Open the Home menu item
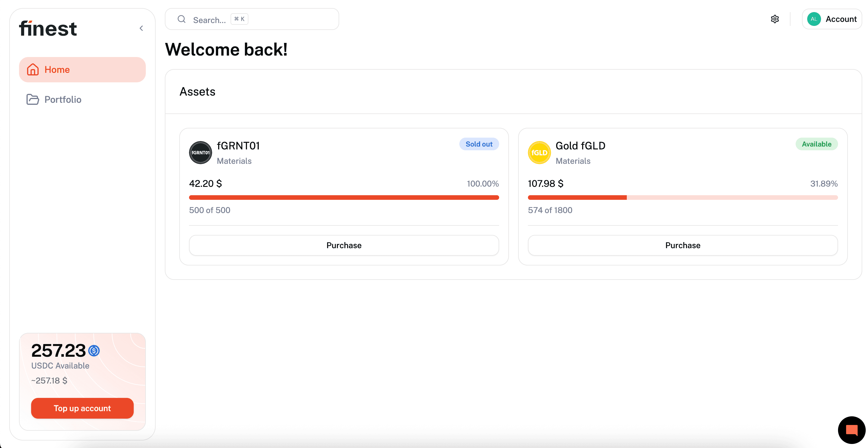This screenshot has width=868, height=448. point(82,70)
